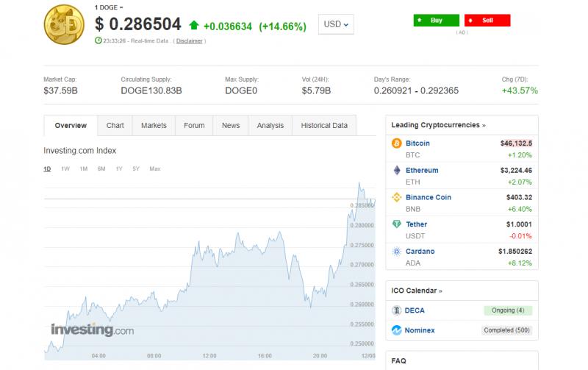Click the Dogecoin coin logo
The width and height of the screenshot is (588, 370).
64,24
